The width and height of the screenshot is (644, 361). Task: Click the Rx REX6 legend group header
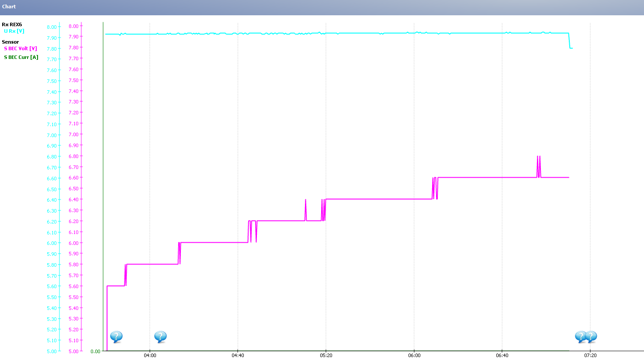click(12, 24)
